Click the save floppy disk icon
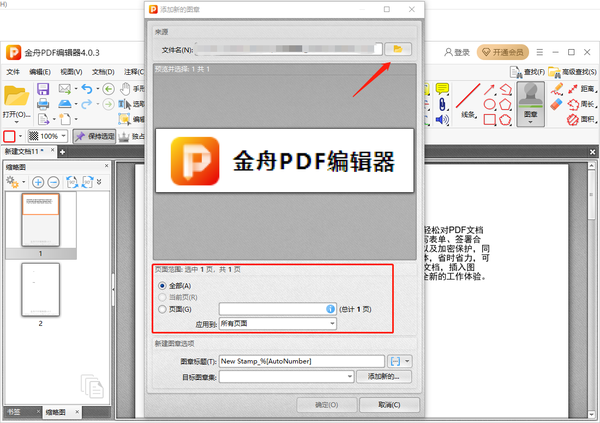 43,89
